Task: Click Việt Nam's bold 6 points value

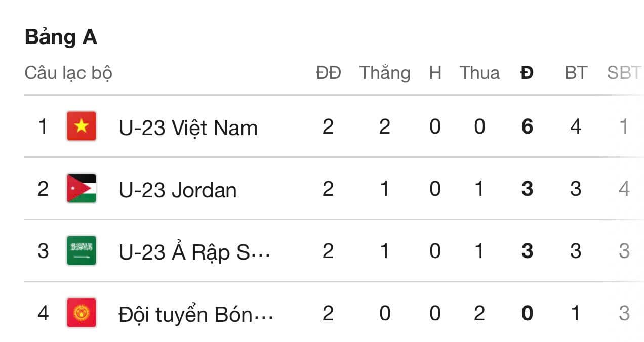Action: click(x=527, y=126)
